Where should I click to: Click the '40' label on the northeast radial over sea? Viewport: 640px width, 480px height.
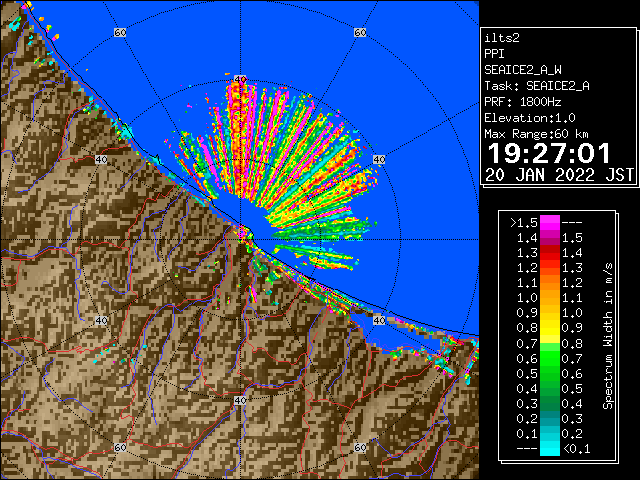pyautogui.click(x=379, y=159)
